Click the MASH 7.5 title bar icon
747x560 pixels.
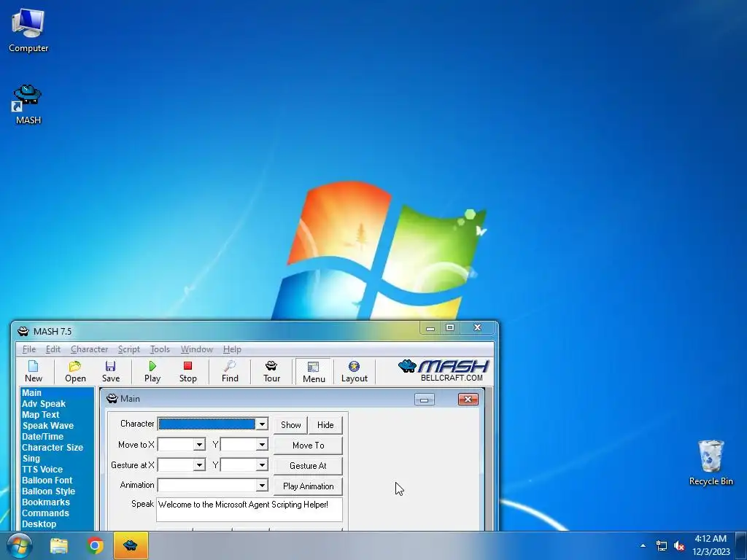tap(23, 332)
